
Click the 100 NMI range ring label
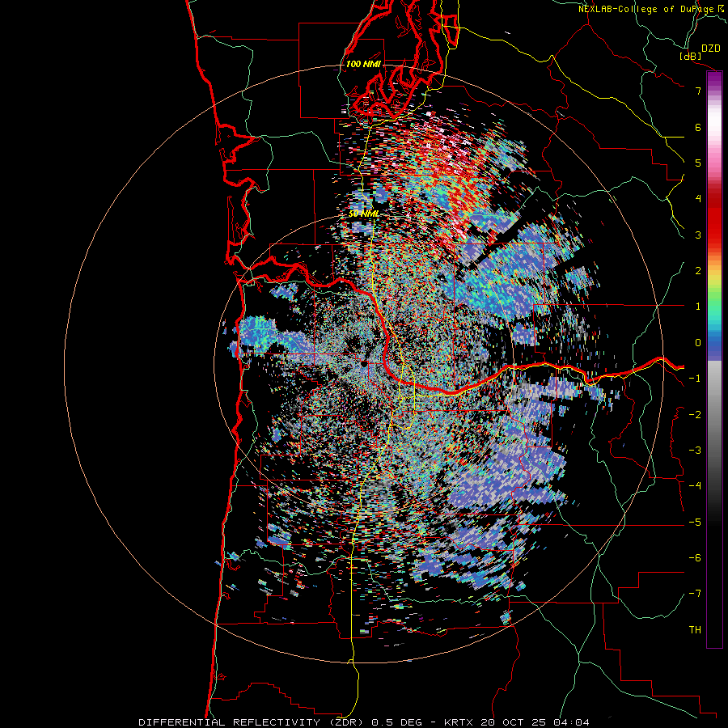coord(363,64)
